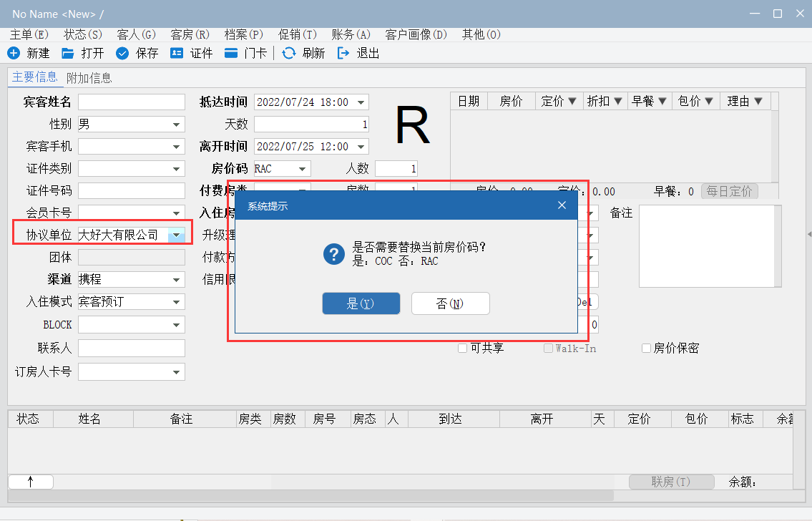The image size is (812, 521).
Task: Expand the 房价码 RAC dropdown
Action: point(303,169)
